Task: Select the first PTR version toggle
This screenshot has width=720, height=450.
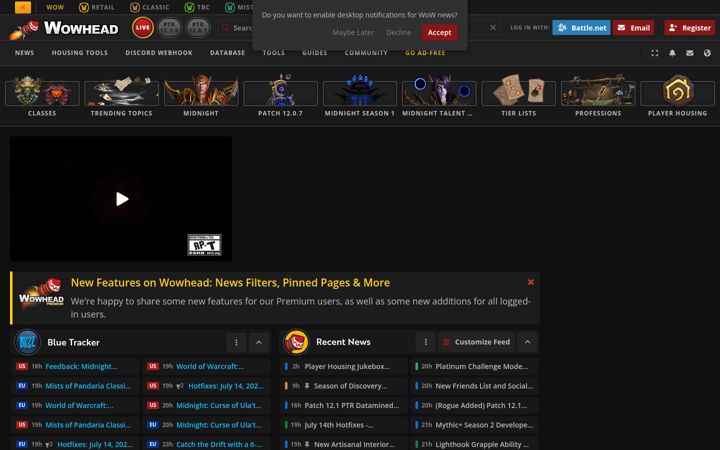Action: coord(169,28)
